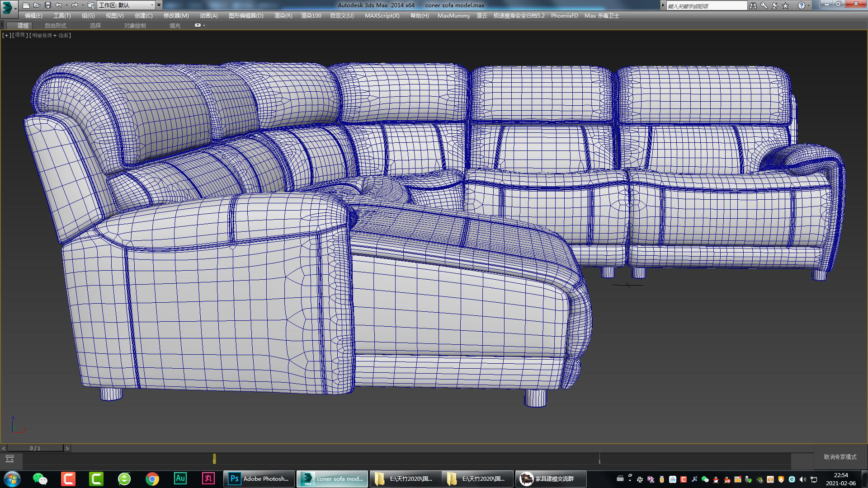Save the scene with the Save icon
This screenshot has width=868, height=488.
click(47, 5)
